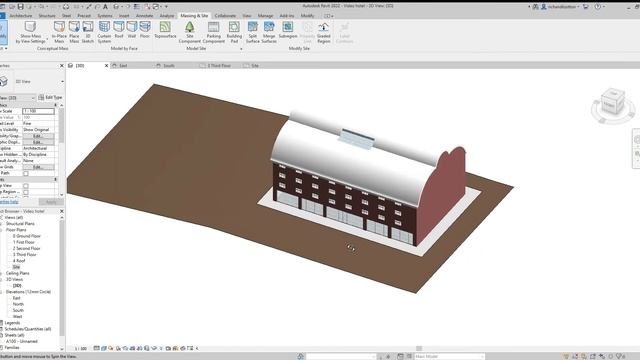Toggle the Crop View checkbox in Properties

click(26, 186)
